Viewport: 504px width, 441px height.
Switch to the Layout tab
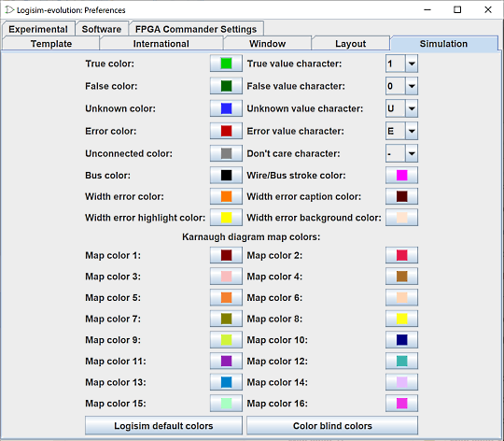coord(350,43)
